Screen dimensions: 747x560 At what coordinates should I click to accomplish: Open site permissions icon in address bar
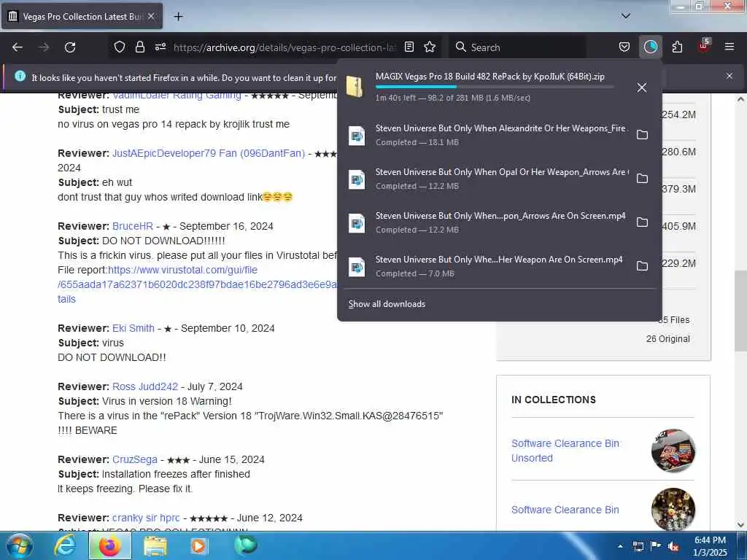(x=160, y=47)
